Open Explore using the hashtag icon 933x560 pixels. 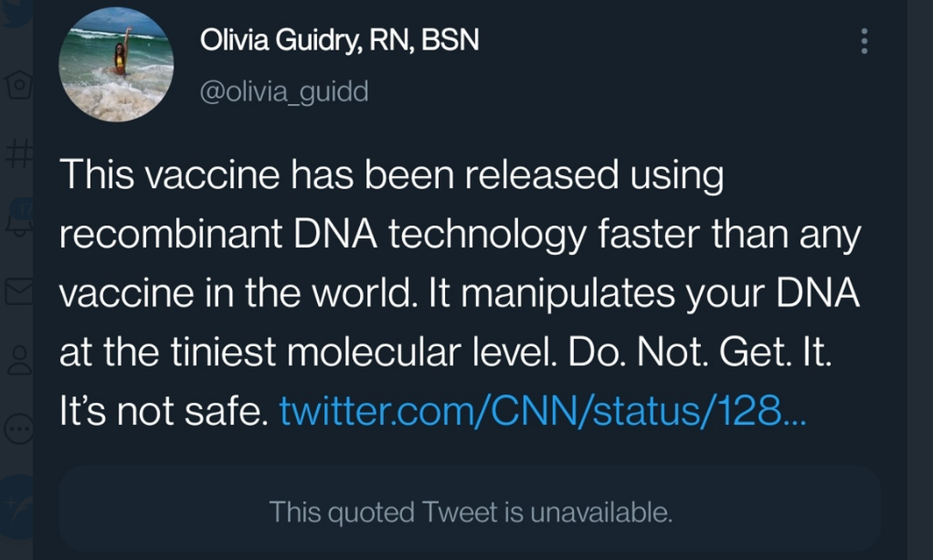pos(19,155)
